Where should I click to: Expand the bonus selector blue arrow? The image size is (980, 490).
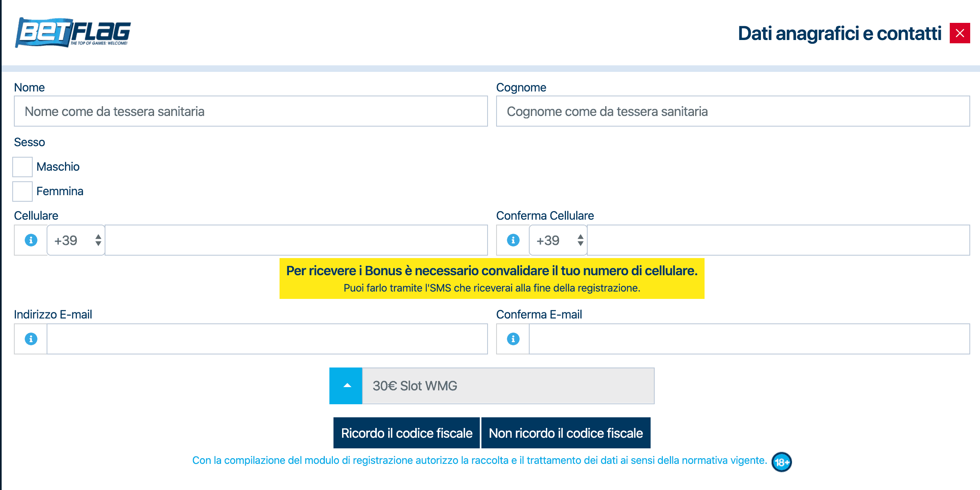pyautogui.click(x=346, y=386)
